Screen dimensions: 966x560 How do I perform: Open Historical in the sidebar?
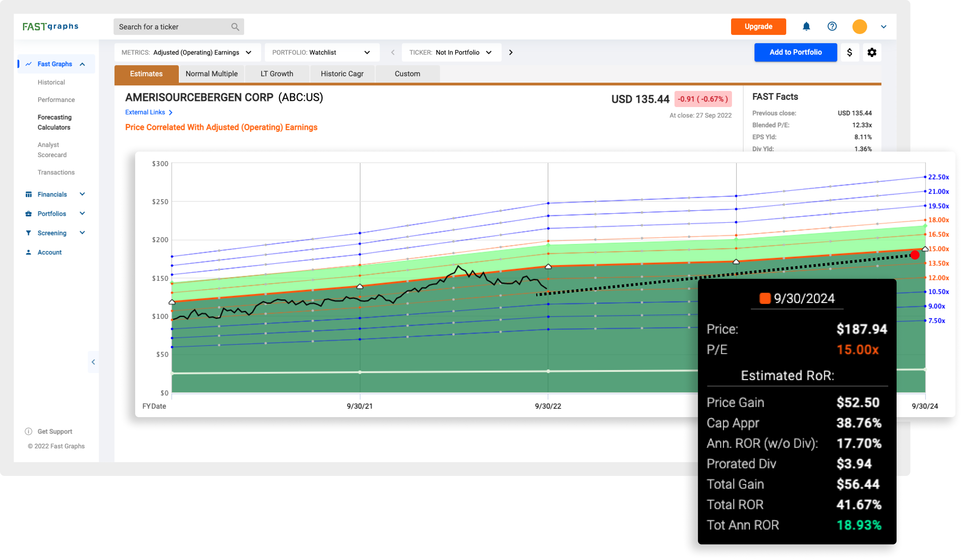point(51,82)
